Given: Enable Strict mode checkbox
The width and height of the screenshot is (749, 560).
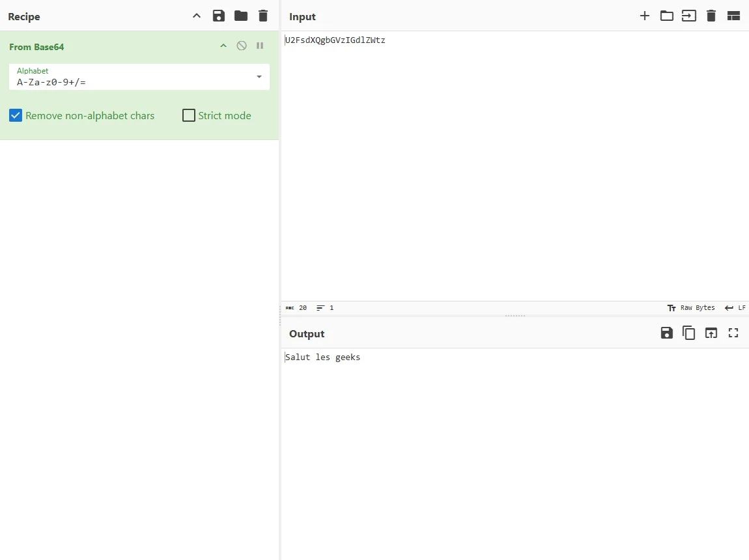Looking at the screenshot, I should [x=189, y=115].
